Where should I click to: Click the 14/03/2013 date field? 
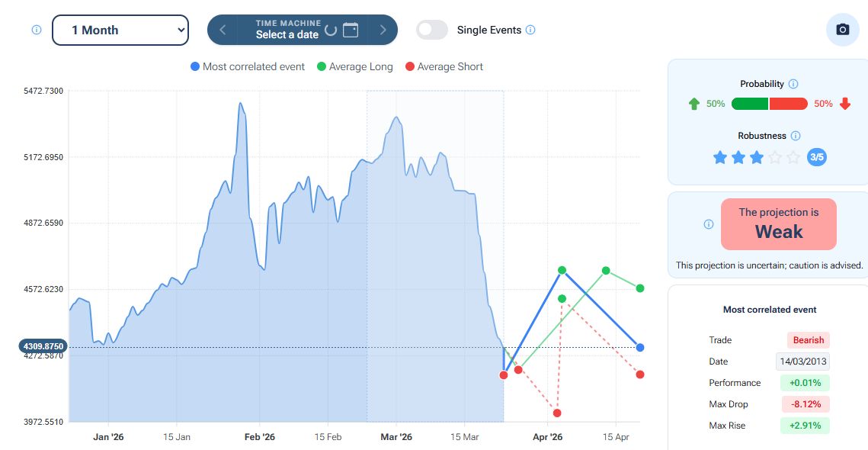point(803,362)
